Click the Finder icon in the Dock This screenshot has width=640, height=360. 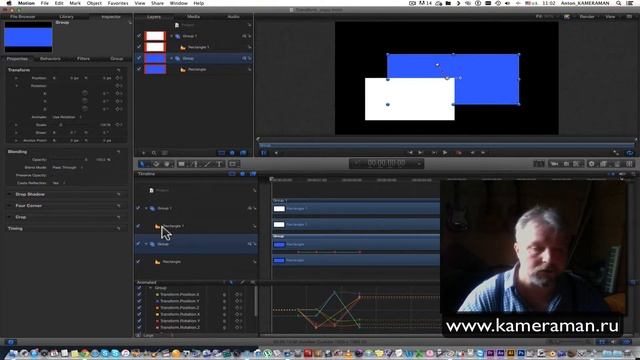pyautogui.click(x=13, y=353)
